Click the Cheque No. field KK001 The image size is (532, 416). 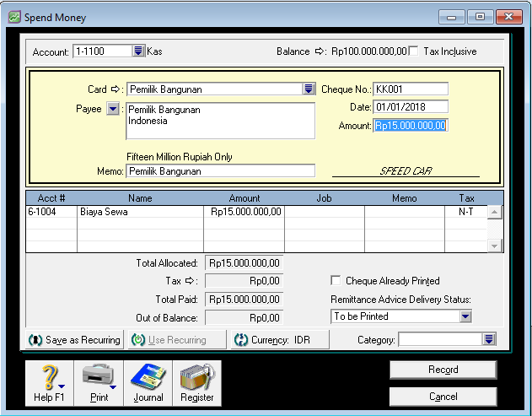click(411, 89)
